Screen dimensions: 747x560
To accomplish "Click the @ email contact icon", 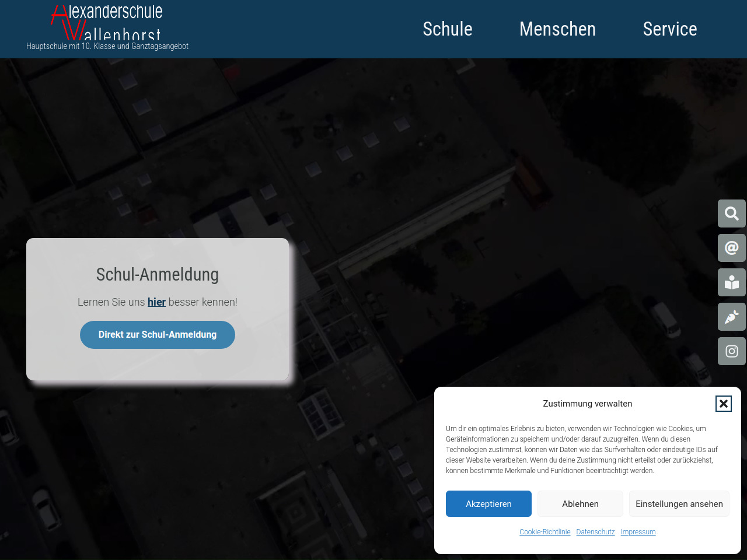I will coord(731,248).
